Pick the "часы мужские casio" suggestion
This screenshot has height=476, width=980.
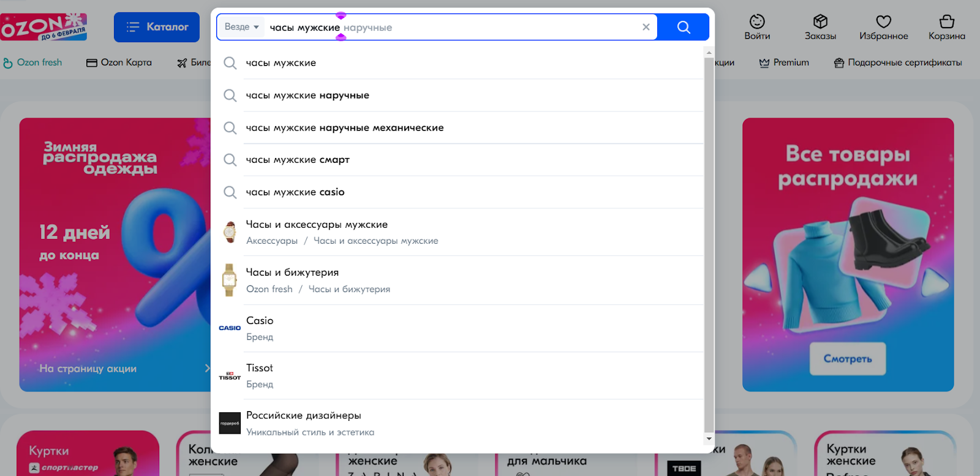click(x=295, y=192)
